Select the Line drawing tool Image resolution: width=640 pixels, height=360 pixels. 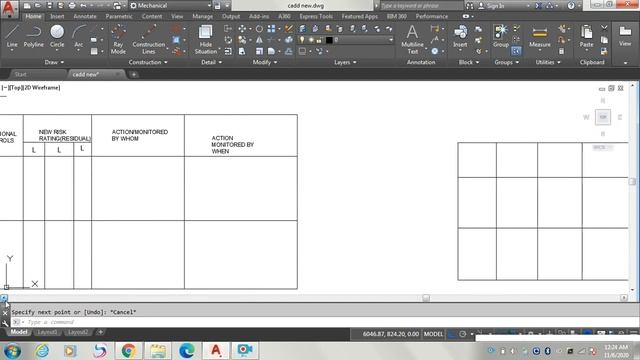pyautogui.click(x=12, y=36)
